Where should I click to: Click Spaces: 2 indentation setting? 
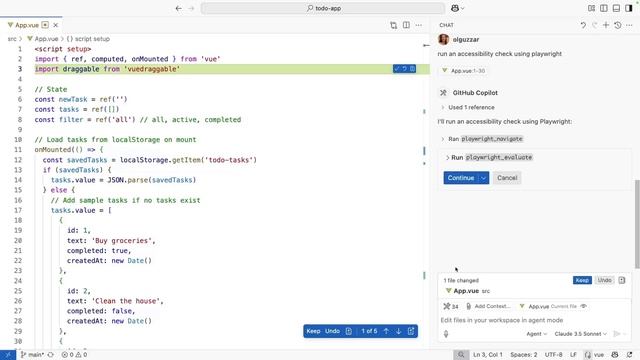(524, 355)
